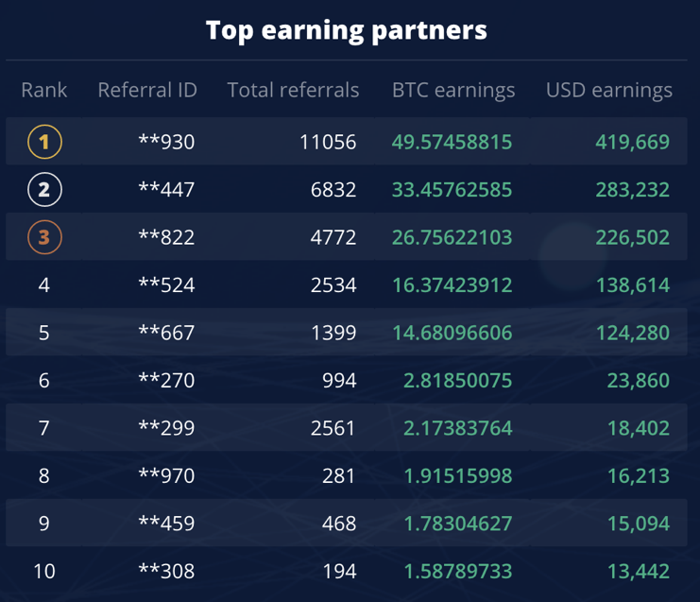The width and height of the screenshot is (700, 602).
Task: Click the silver rank 2 medal icon
Action: tap(44, 190)
